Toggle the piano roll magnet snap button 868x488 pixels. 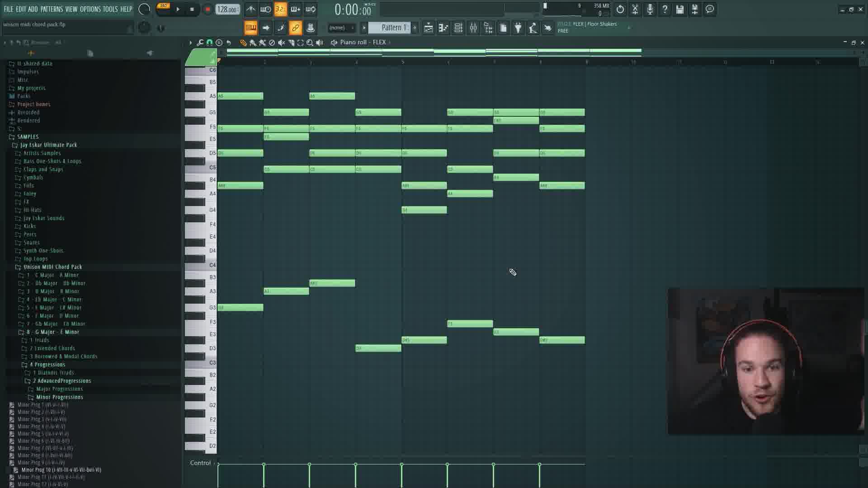209,42
